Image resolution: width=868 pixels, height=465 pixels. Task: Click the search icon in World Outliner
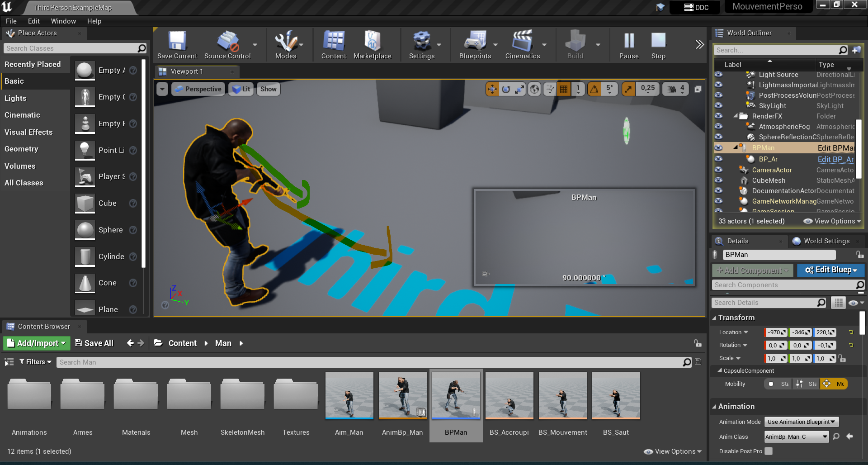(x=843, y=50)
